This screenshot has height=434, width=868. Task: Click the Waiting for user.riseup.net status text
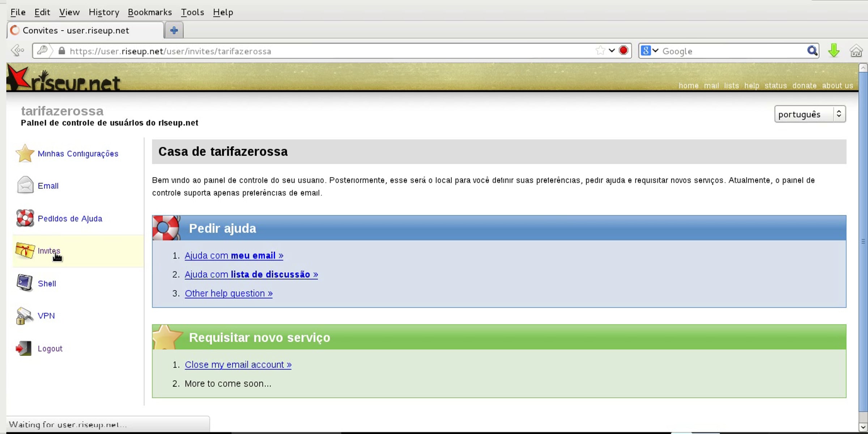(x=68, y=425)
